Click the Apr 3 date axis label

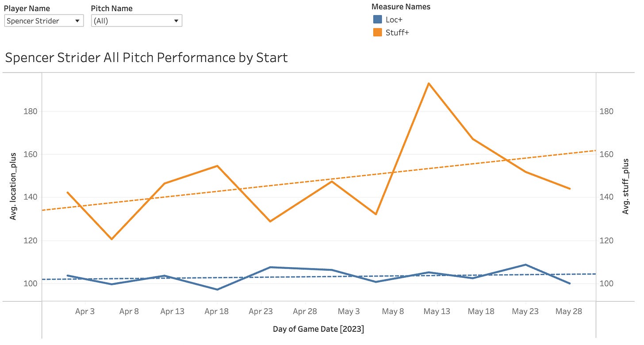[85, 311]
